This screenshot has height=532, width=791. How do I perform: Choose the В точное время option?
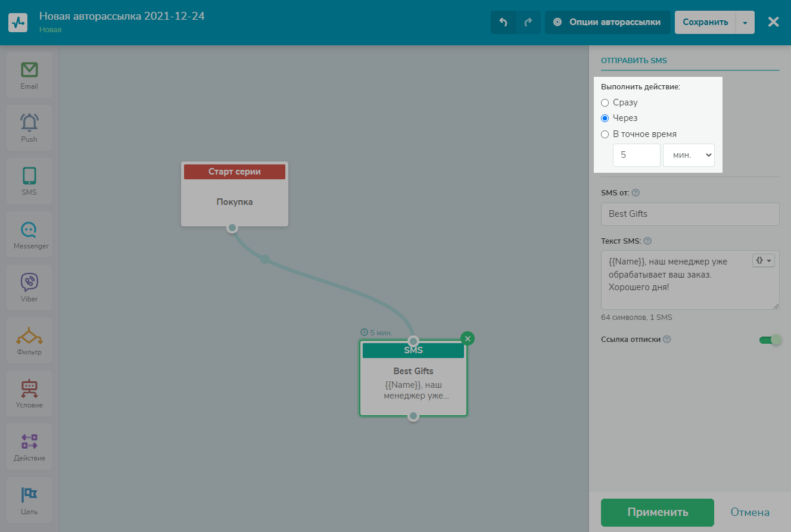point(605,134)
